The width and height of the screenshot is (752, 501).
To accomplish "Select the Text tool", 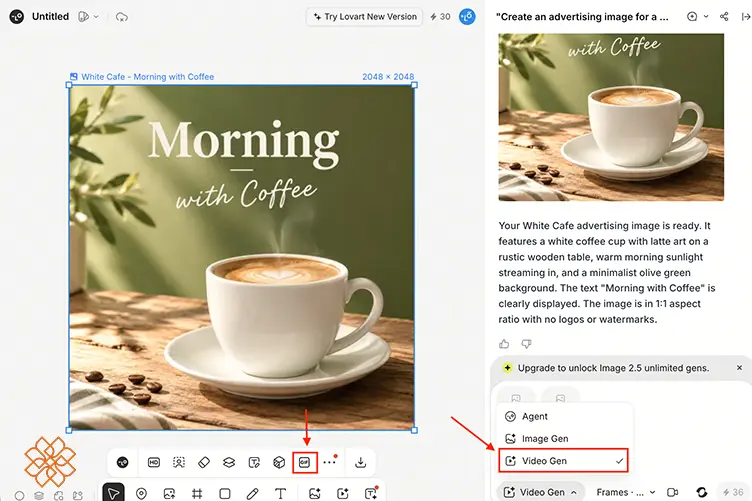I will pyautogui.click(x=281, y=493).
